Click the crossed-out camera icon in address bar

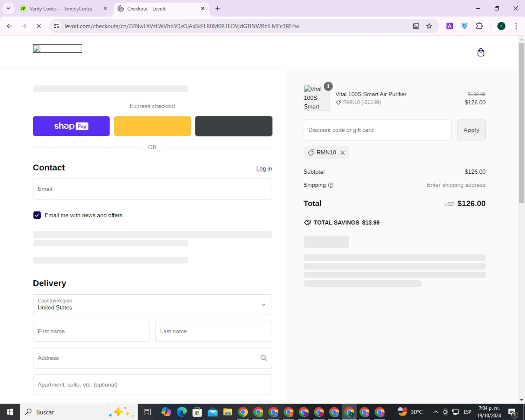[x=416, y=26]
